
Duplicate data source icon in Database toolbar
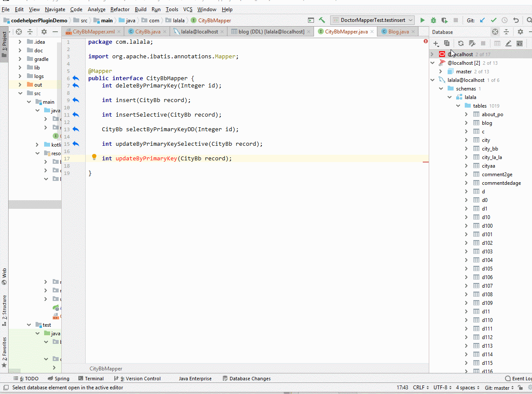(x=447, y=43)
